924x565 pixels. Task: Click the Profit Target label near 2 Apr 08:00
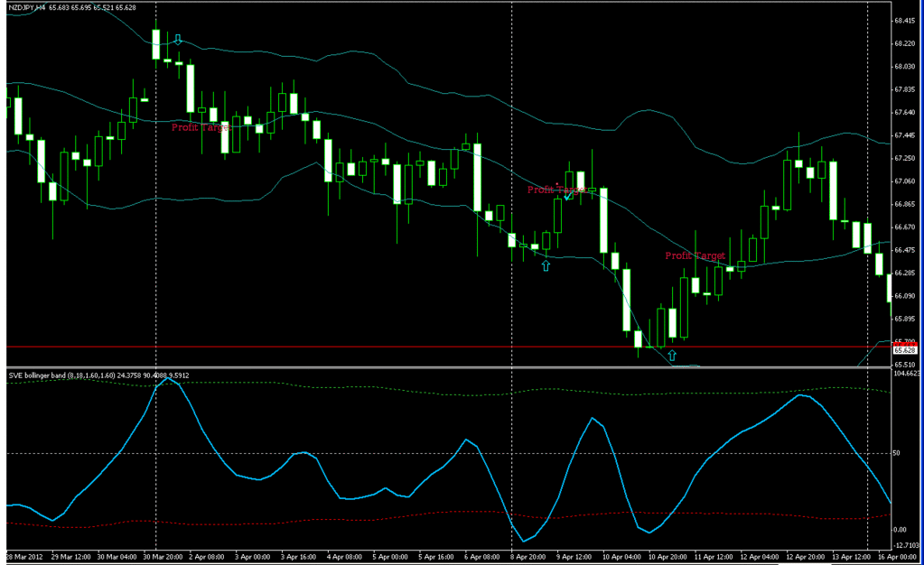point(201,127)
